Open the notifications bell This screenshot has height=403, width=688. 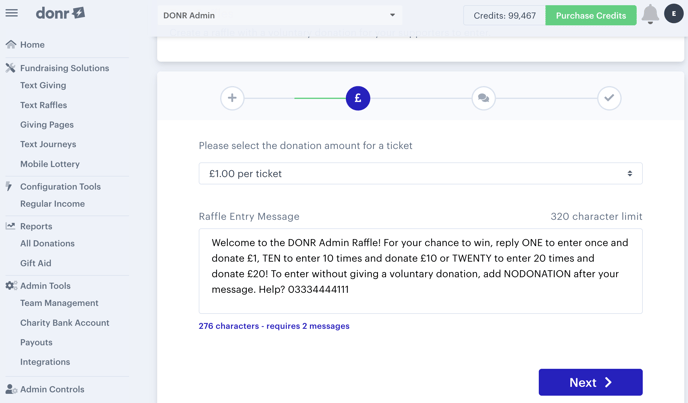[x=650, y=14]
